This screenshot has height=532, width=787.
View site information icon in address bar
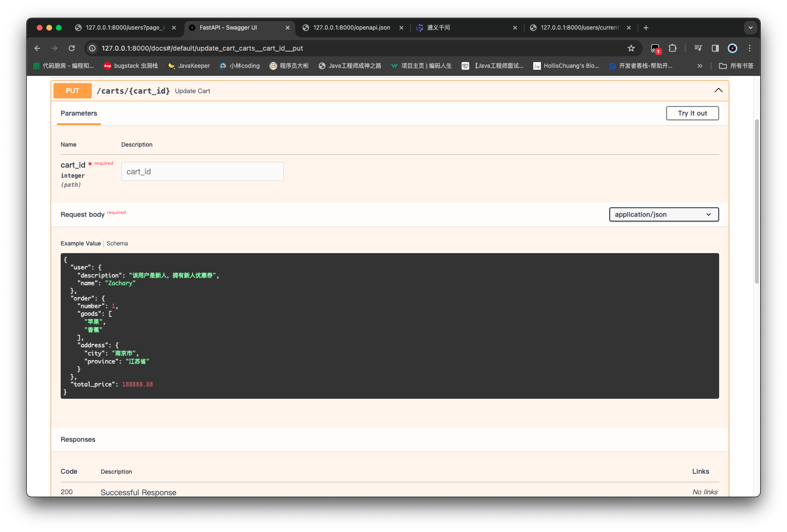coord(92,48)
